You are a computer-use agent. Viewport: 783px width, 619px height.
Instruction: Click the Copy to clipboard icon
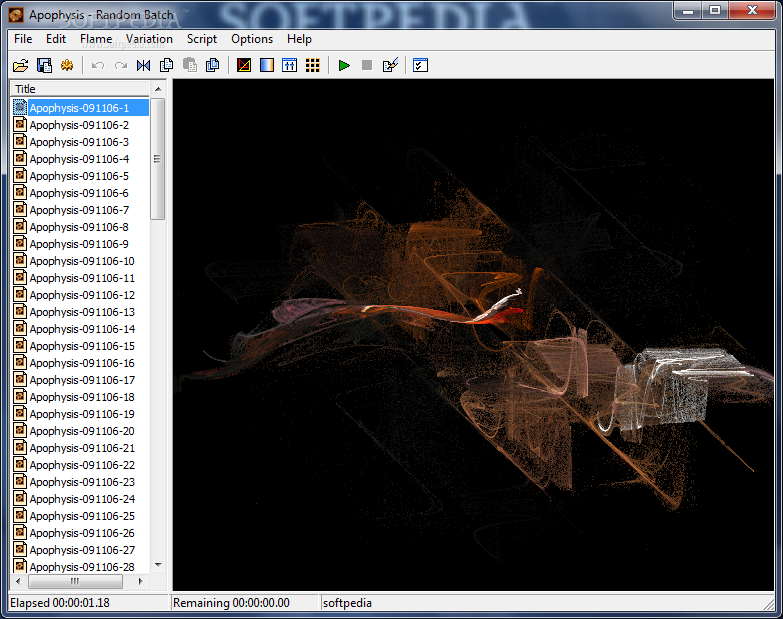point(166,65)
